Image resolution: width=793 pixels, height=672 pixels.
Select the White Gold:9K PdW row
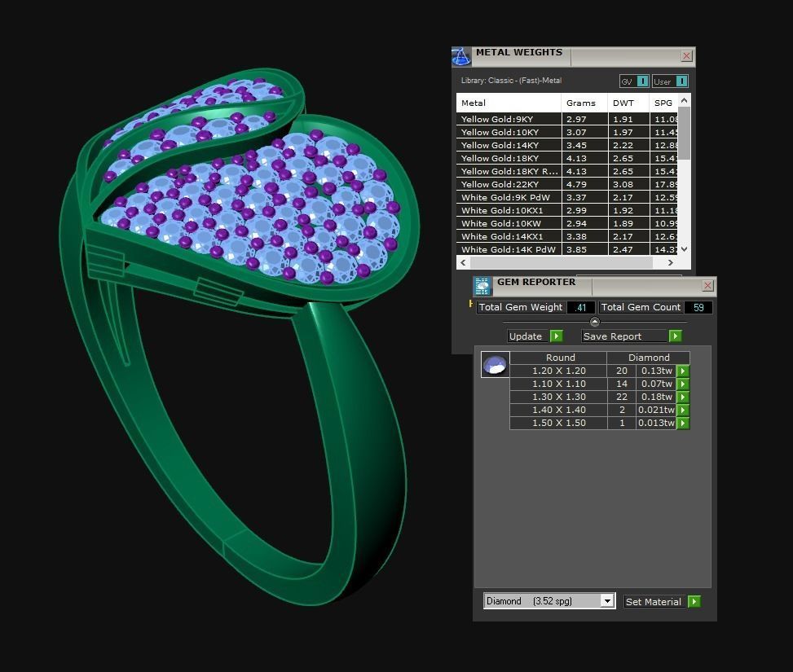click(x=567, y=198)
